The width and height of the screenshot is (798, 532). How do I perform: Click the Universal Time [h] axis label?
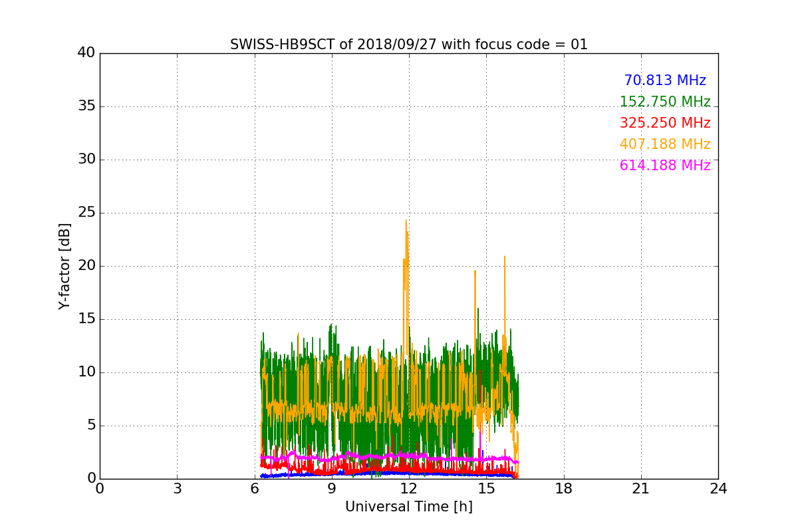[x=409, y=507]
